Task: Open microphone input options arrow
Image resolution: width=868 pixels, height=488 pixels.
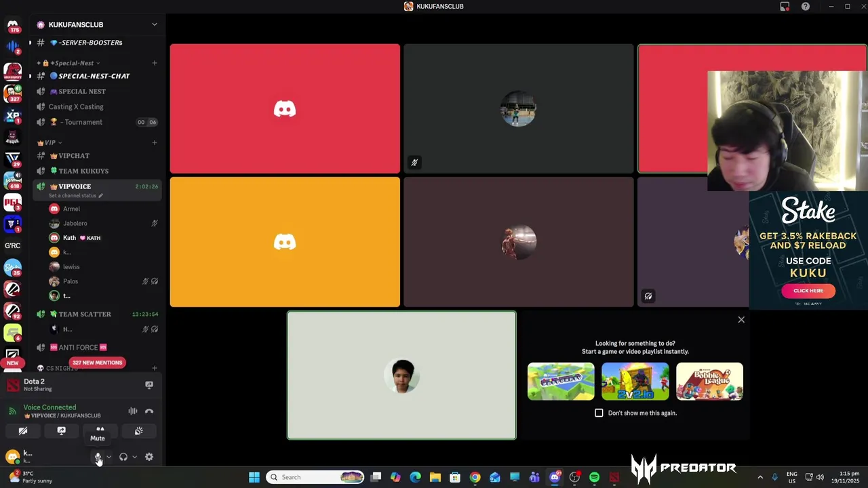Action: point(108,457)
